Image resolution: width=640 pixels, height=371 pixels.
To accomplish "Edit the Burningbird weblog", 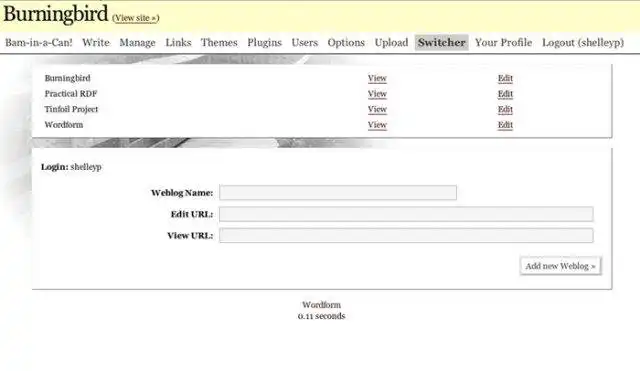I will coord(505,78).
